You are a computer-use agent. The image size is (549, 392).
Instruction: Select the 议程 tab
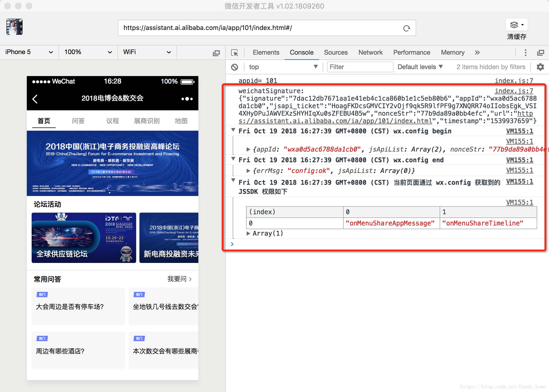(x=113, y=121)
